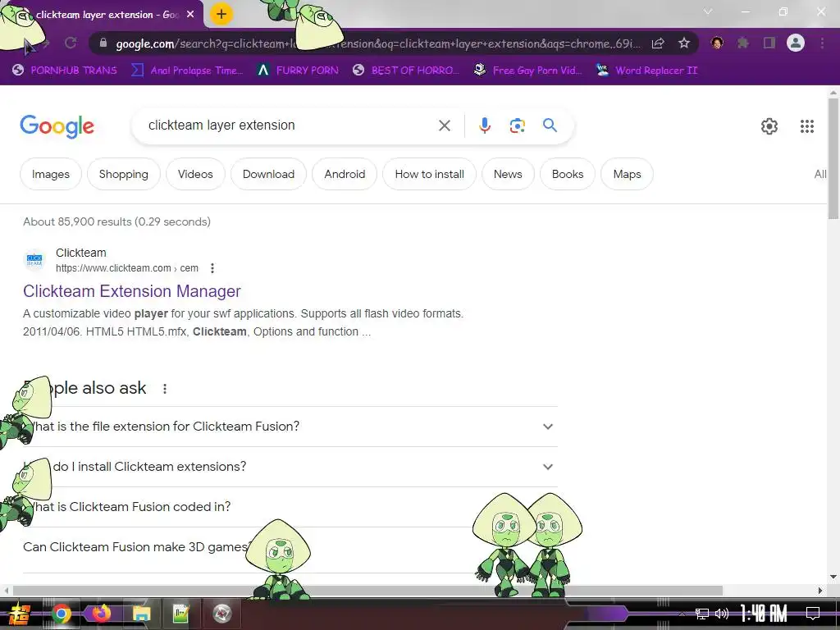Search by image with the Lens icon
840x630 pixels.
[517, 126]
